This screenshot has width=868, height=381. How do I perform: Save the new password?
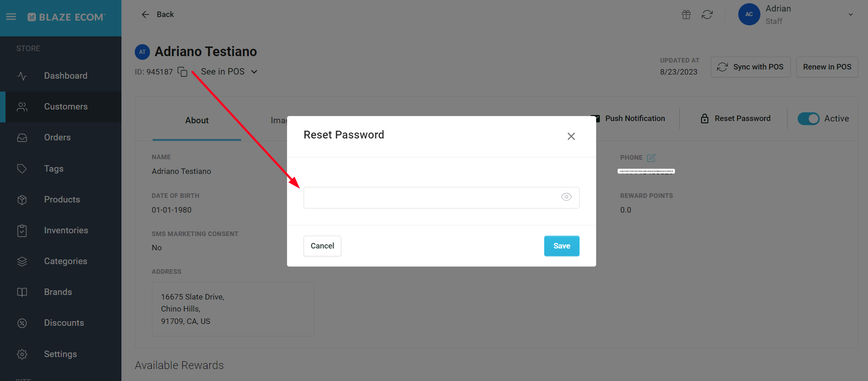point(561,246)
